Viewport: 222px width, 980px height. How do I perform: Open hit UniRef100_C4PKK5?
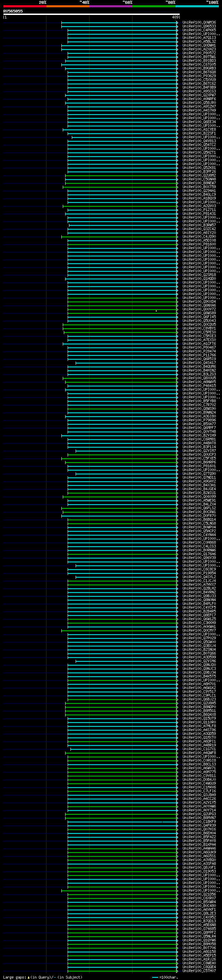pos(199,30)
